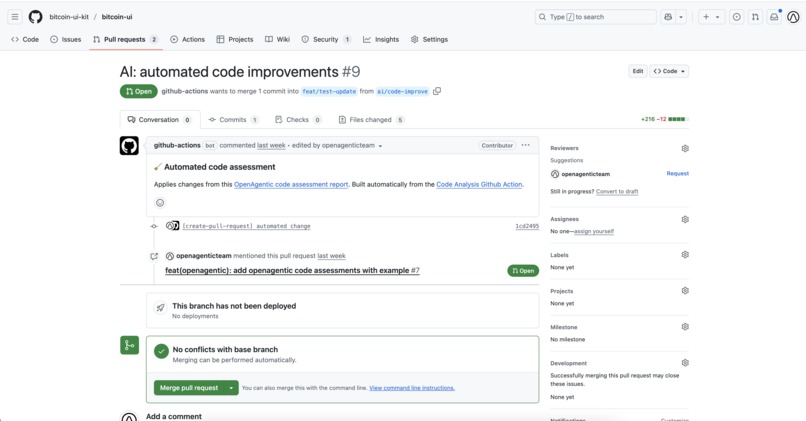Click assign yourself link
The width and height of the screenshot is (806, 421).
[x=594, y=232]
